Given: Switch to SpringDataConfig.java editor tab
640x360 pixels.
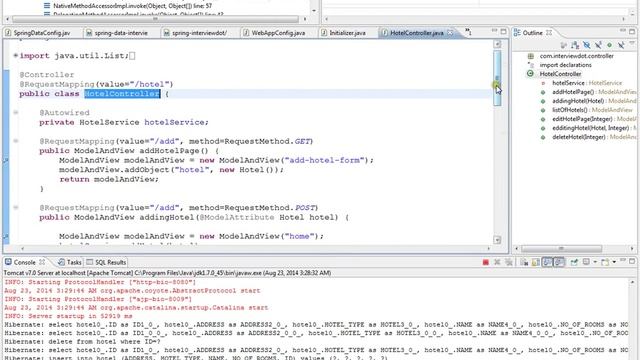Looking at the screenshot, I should click(38, 33).
